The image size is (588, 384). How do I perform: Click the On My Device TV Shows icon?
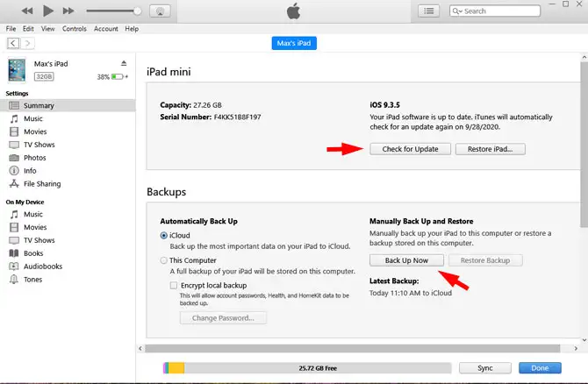click(14, 240)
